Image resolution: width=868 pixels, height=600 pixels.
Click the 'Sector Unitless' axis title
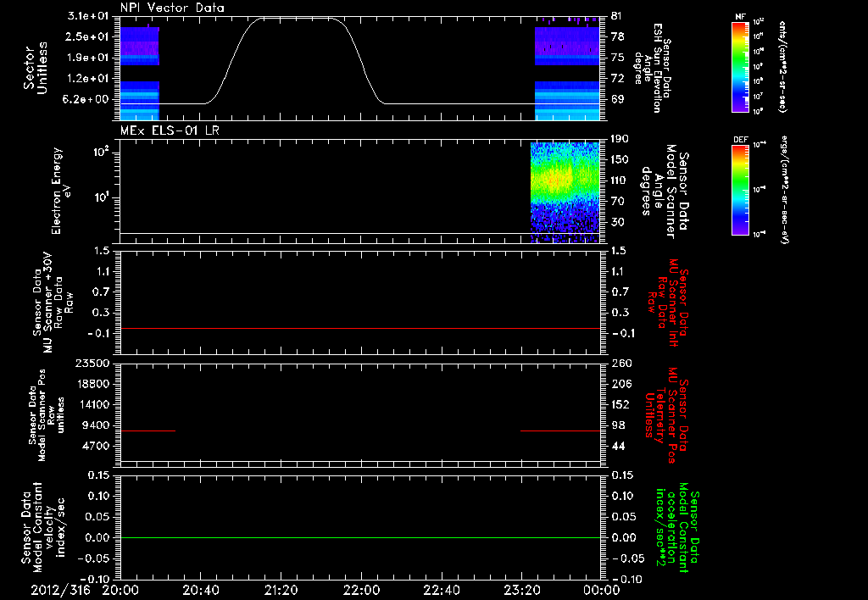[36, 68]
